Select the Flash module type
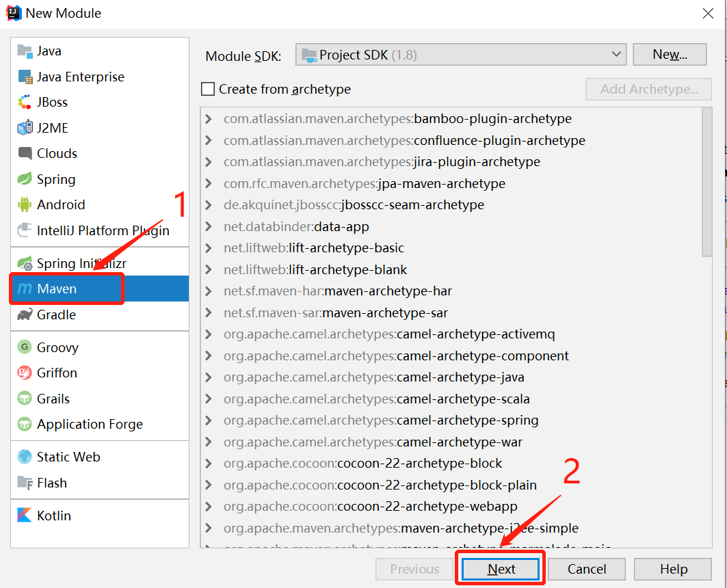This screenshot has width=727, height=588. pyautogui.click(x=100, y=483)
